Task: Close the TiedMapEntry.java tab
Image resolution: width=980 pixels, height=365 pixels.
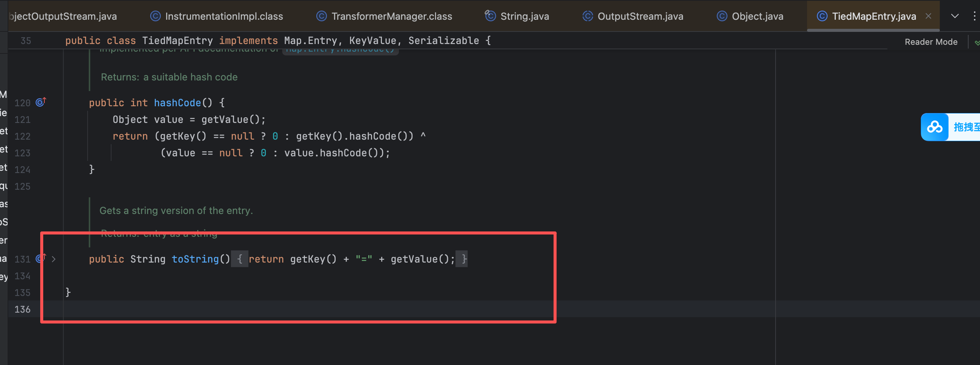Action: point(929,16)
